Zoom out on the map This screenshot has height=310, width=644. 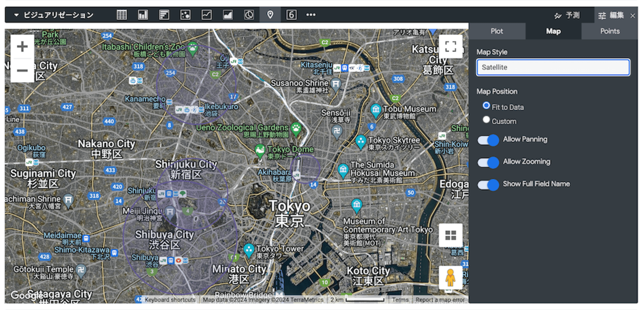click(22, 70)
